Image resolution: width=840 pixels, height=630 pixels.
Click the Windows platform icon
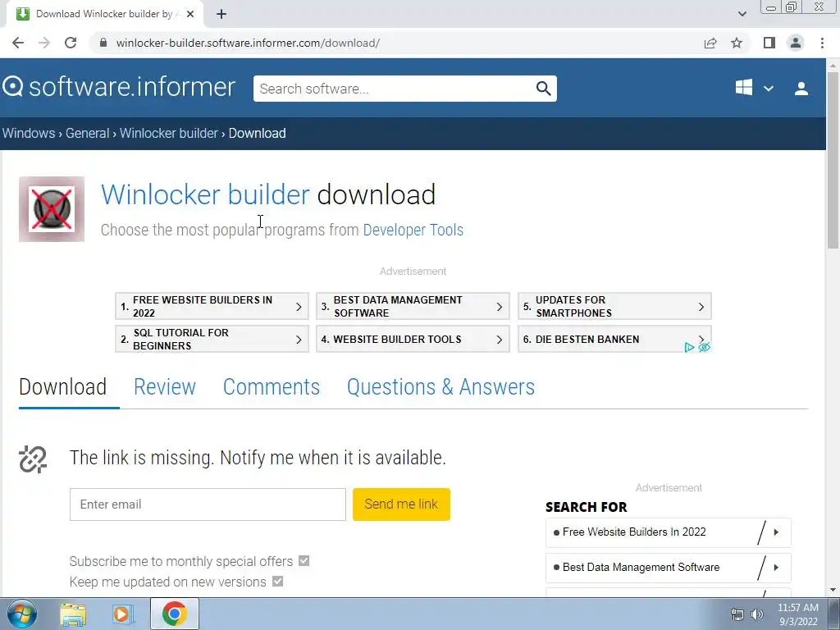pyautogui.click(x=743, y=87)
